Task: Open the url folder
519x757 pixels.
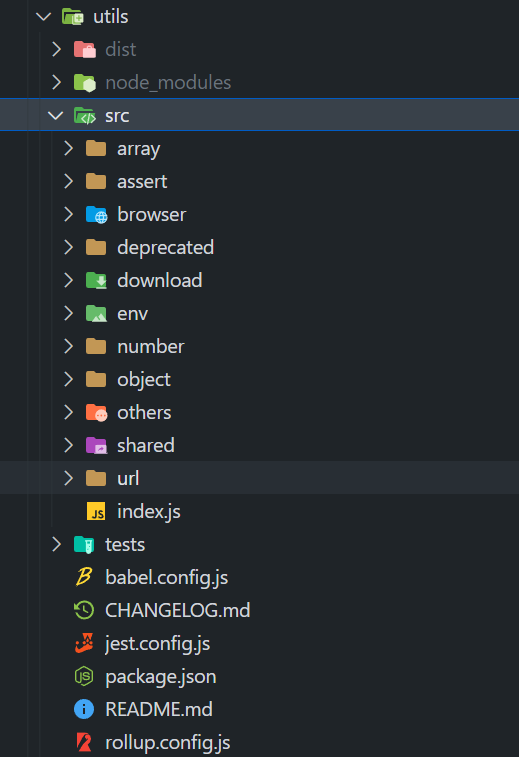Action: pos(259,478)
